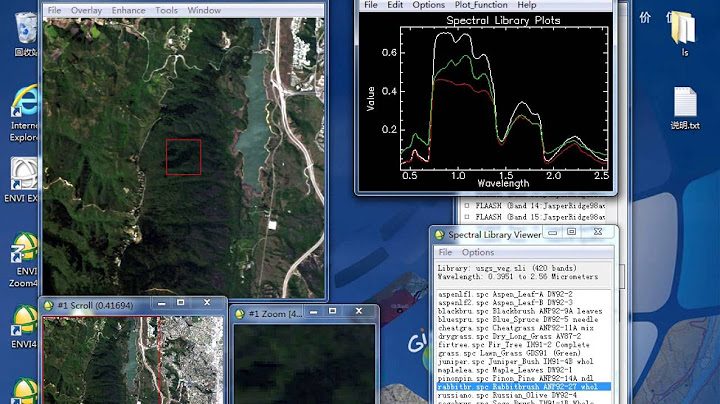Image resolution: width=720 pixels, height=404 pixels.
Task: Check the FLAASH Band 15 checkbox
Action: (467, 217)
